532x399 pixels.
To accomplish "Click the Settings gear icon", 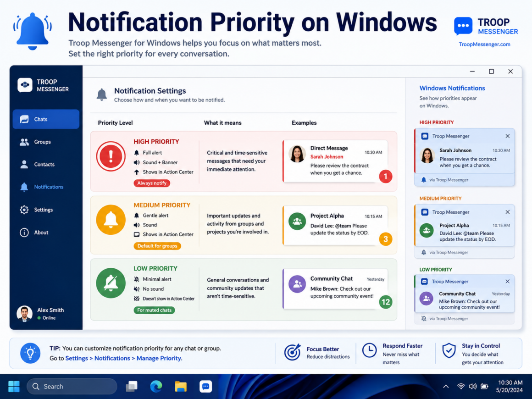I will (24, 210).
